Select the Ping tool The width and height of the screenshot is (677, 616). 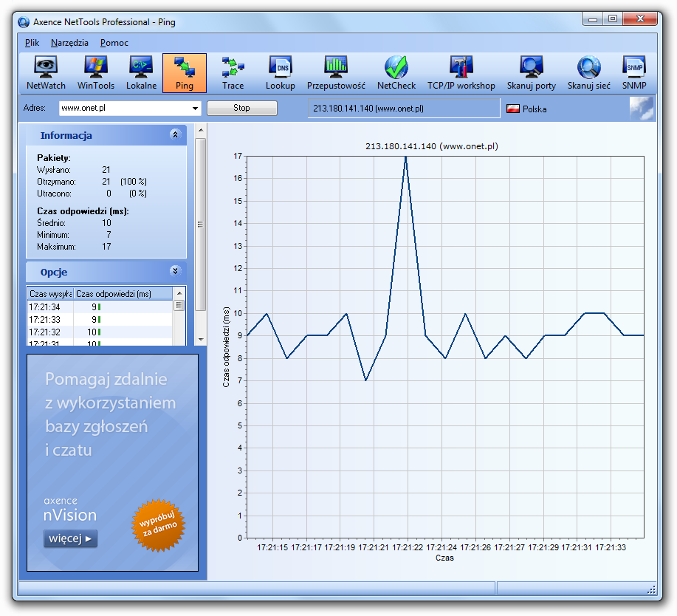[x=185, y=73]
